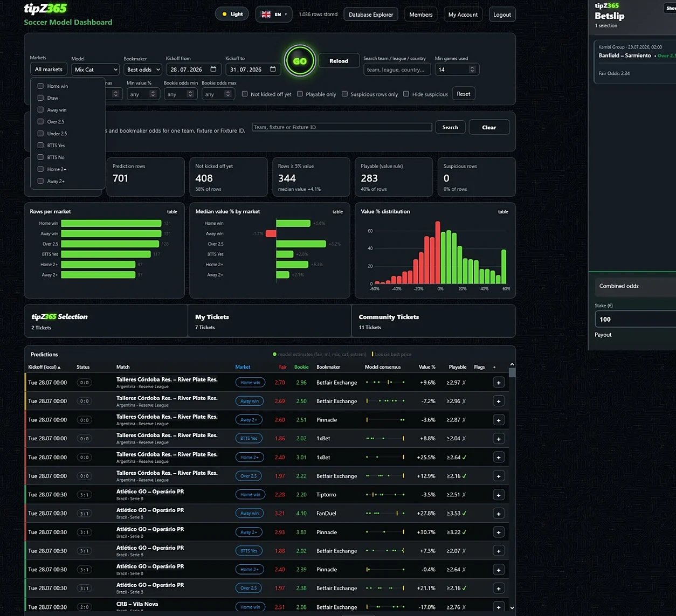Add Atlético GO Over 2.5 +21.1% row to betslip
The width and height of the screenshot is (676, 616).
point(499,589)
